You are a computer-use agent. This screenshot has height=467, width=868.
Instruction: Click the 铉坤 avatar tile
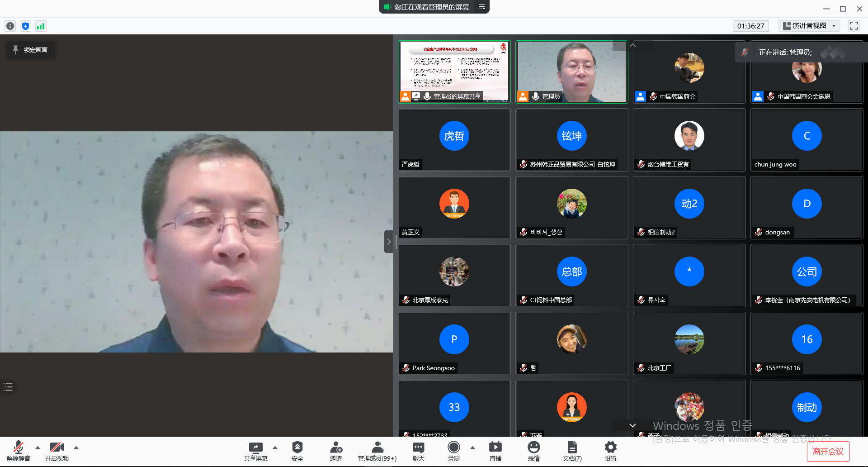tap(572, 136)
